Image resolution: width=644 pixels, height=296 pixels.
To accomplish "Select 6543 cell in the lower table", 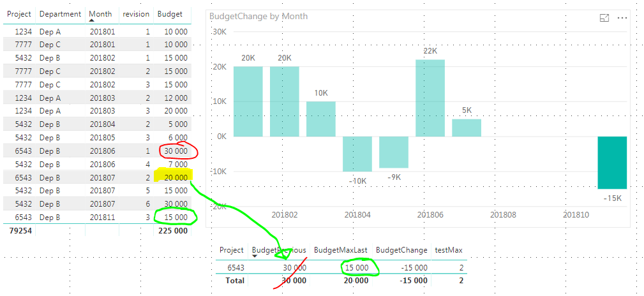I will click(x=236, y=268).
